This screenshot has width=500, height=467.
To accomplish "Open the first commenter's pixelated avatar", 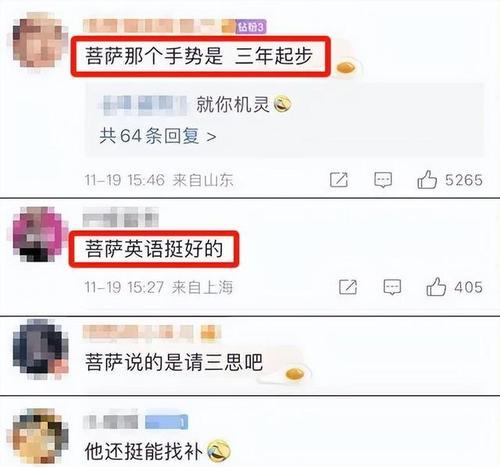I will click(38, 39).
